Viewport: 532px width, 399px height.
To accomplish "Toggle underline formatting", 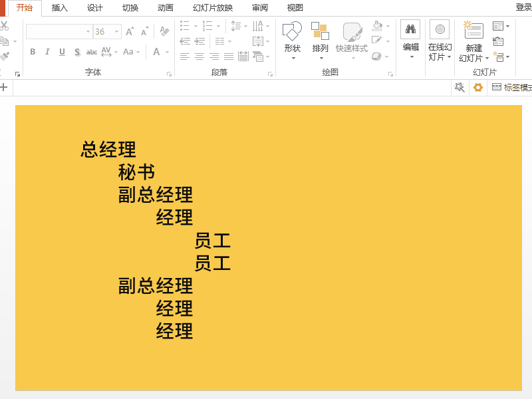I will 62,52.
